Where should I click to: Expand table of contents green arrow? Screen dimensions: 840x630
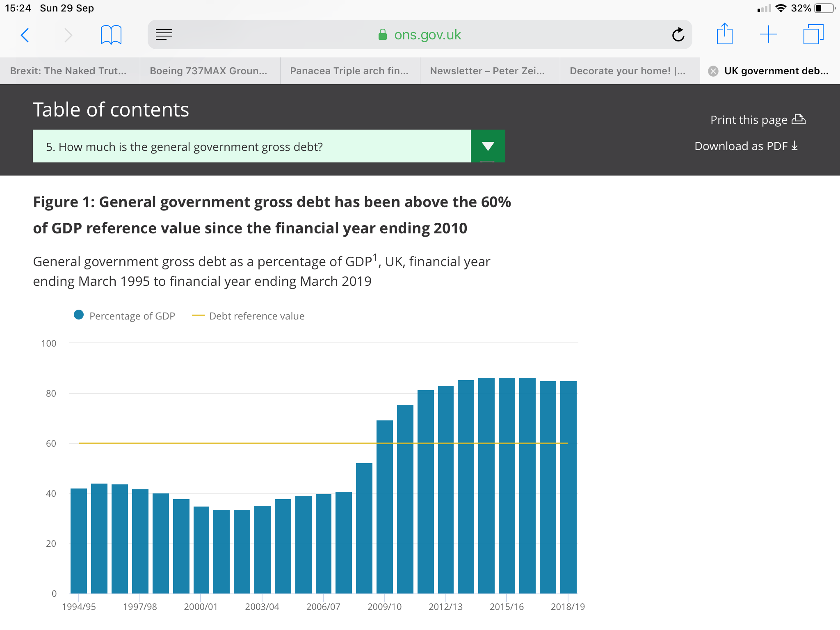point(488,146)
